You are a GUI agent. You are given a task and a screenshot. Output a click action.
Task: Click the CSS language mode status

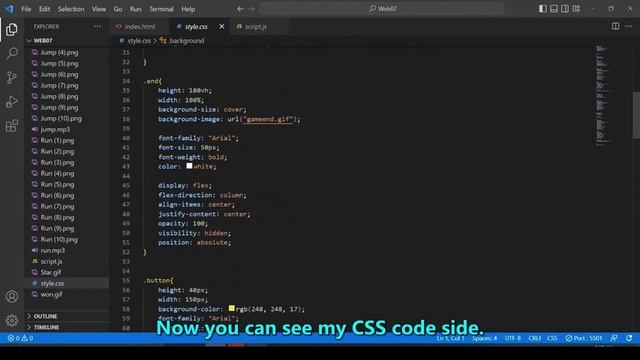(552, 338)
